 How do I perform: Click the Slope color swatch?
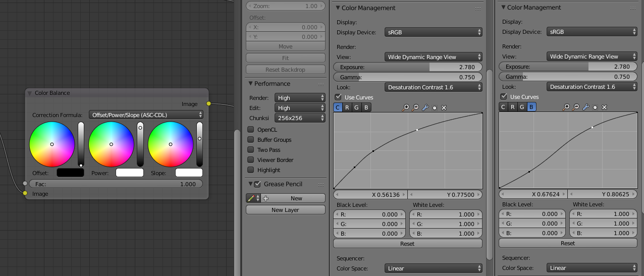189,173
